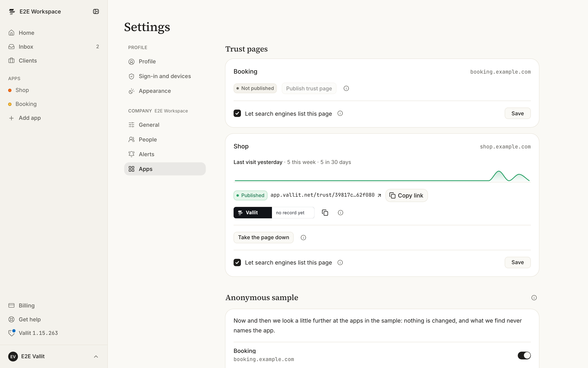Copy the Vallit badge with the copy icon
Image resolution: width=588 pixels, height=368 pixels.
[x=325, y=213]
